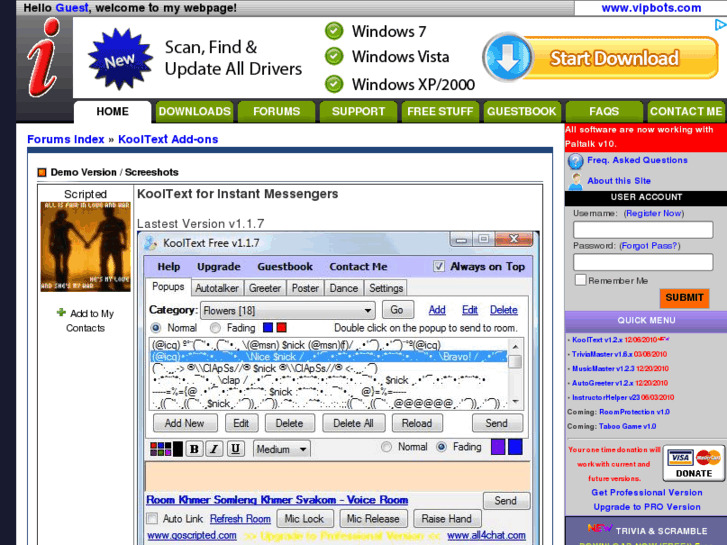Image resolution: width=727 pixels, height=545 pixels.
Task: Switch to the Autotalker tab
Action: [217, 288]
